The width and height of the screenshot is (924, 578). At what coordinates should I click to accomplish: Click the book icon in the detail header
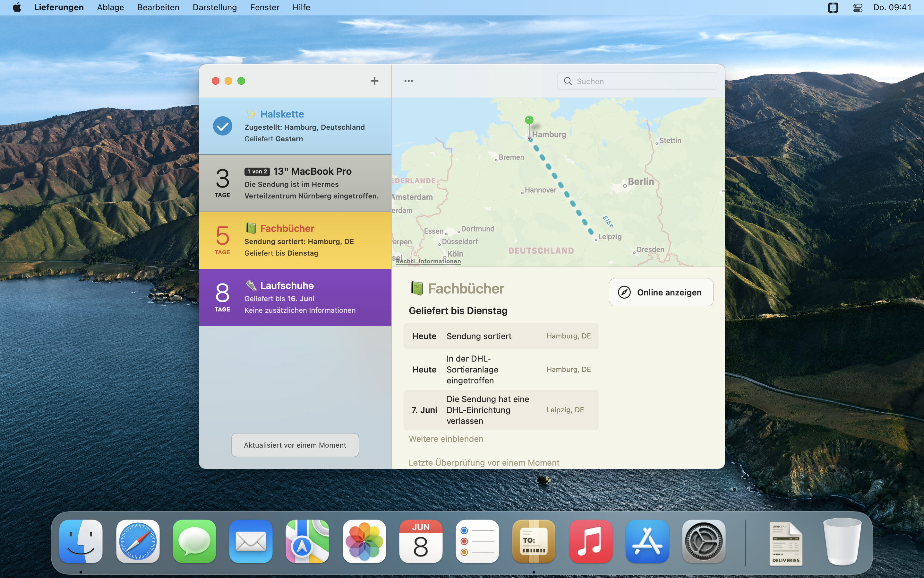pyautogui.click(x=417, y=289)
